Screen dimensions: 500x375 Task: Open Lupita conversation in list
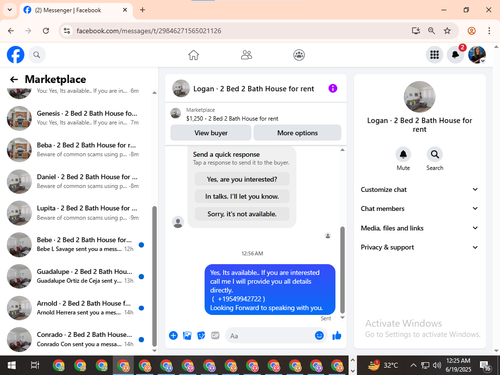click(x=77, y=213)
